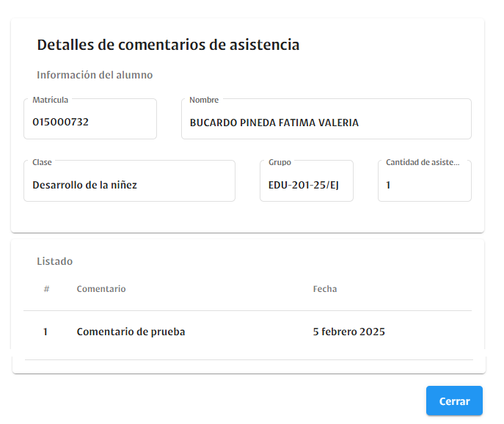Click the Nombre field label
The image size is (504, 424).
tap(204, 100)
